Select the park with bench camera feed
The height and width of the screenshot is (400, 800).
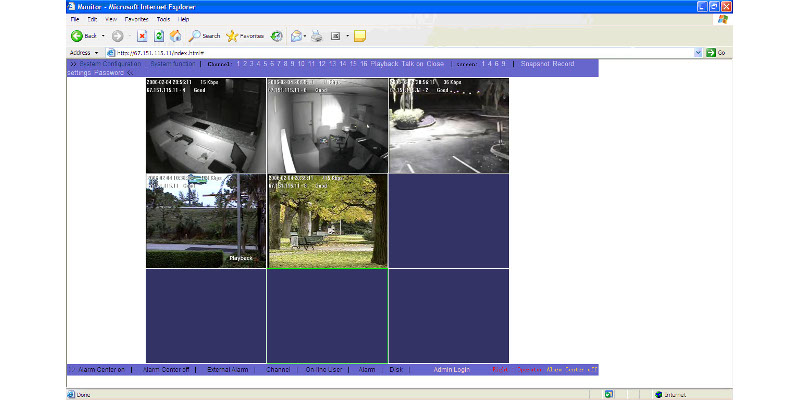click(328, 221)
